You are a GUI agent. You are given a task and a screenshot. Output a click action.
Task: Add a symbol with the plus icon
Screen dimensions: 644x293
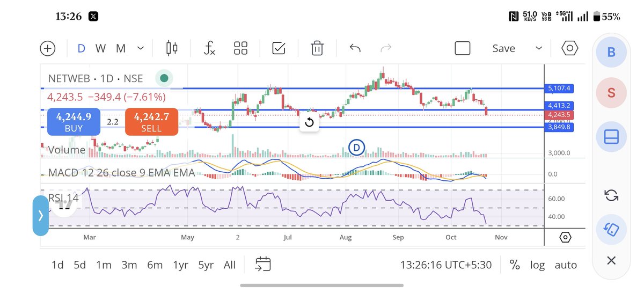point(48,48)
